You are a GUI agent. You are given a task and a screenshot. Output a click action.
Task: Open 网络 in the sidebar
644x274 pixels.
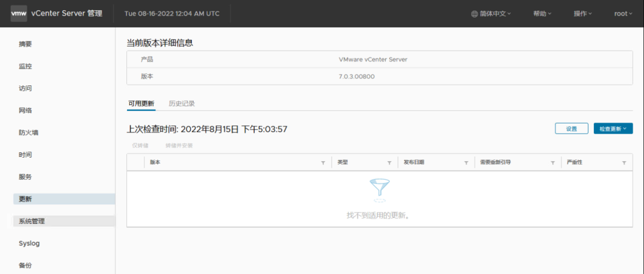[x=25, y=110]
